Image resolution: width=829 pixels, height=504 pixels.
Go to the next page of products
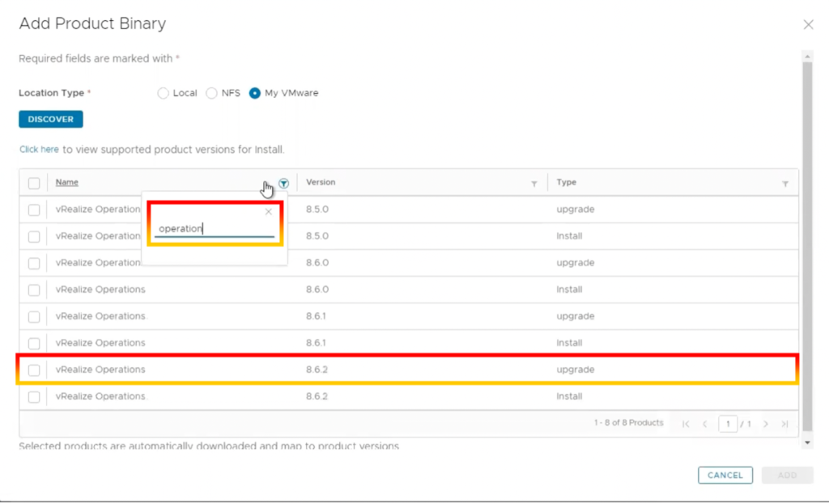[766, 424]
